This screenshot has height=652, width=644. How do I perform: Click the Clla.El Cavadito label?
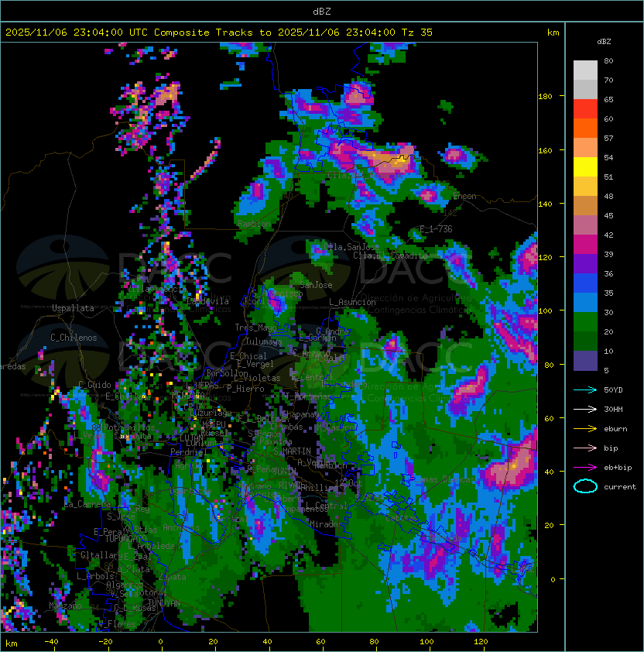coord(390,256)
